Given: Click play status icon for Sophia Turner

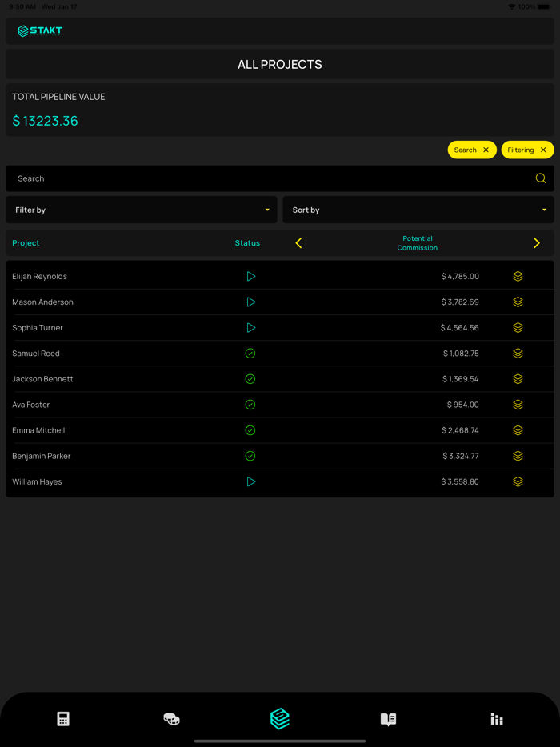Looking at the screenshot, I should 251,328.
